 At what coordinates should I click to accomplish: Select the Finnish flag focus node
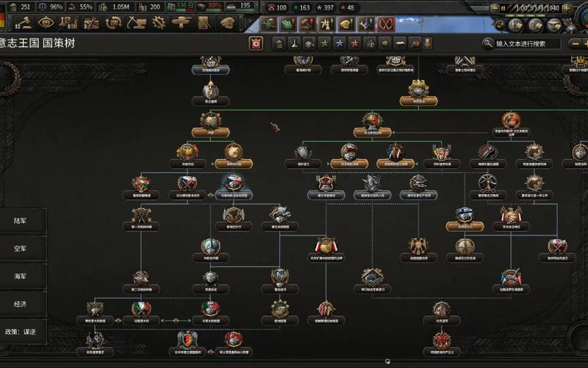465,219
